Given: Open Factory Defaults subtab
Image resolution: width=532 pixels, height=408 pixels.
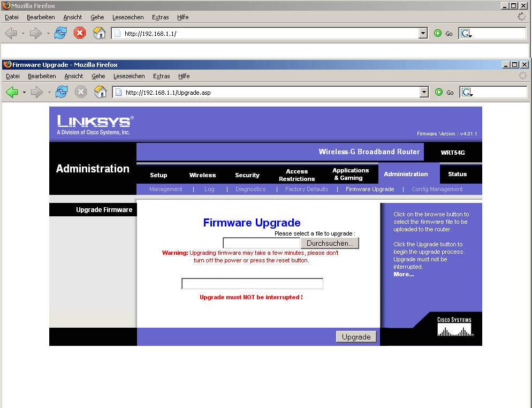Looking at the screenshot, I should [x=307, y=189].
